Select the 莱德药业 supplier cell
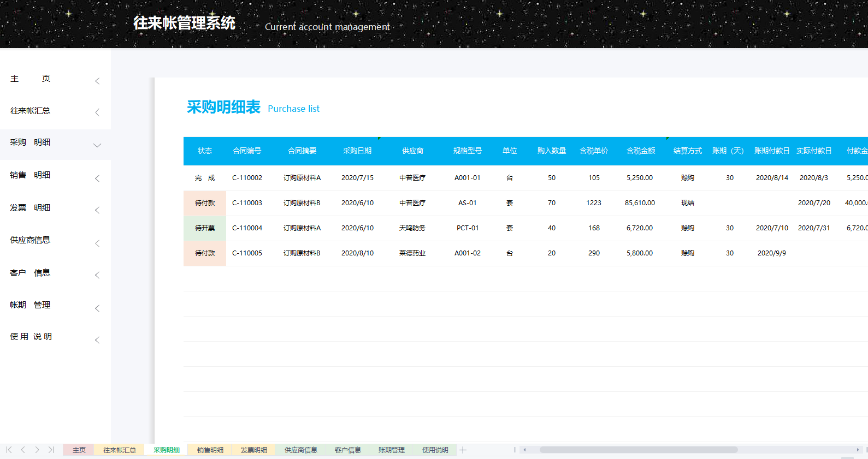Screen dimensions: 868x459 pos(412,253)
